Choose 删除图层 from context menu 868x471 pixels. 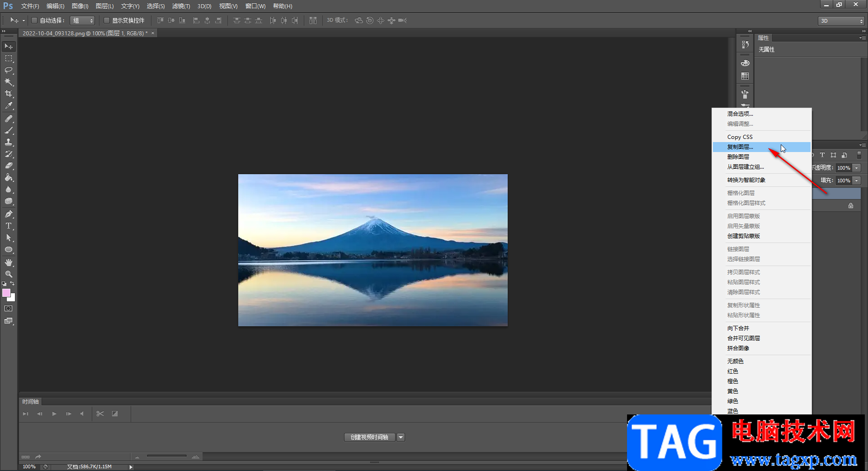pyautogui.click(x=762, y=157)
